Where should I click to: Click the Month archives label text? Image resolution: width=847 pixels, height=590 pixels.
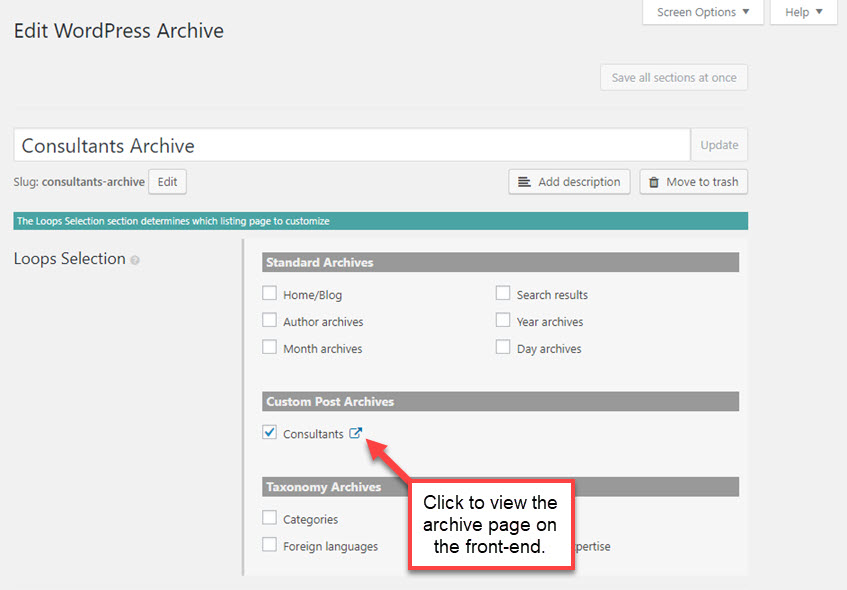[x=322, y=349]
